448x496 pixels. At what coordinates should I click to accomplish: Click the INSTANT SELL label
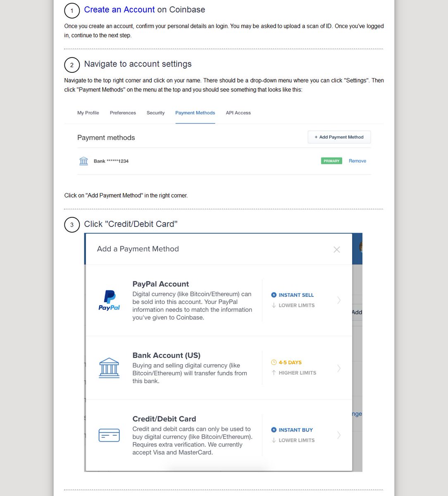point(296,295)
